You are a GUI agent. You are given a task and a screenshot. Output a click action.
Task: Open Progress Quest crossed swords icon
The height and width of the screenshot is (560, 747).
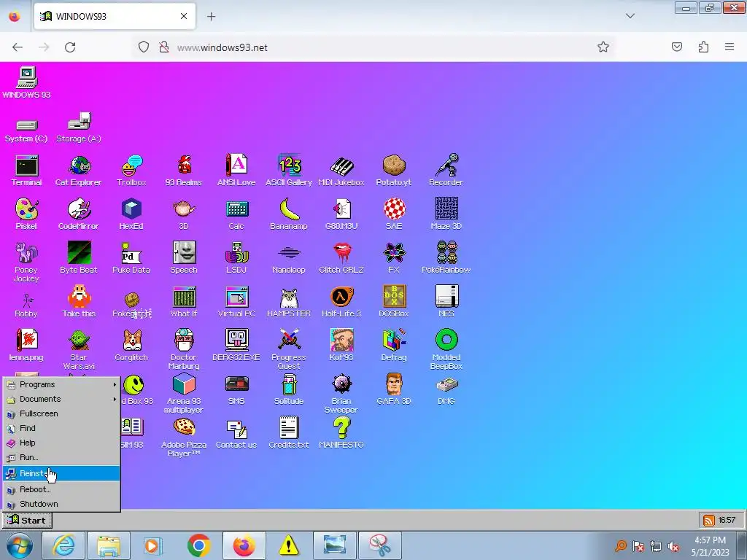point(289,349)
